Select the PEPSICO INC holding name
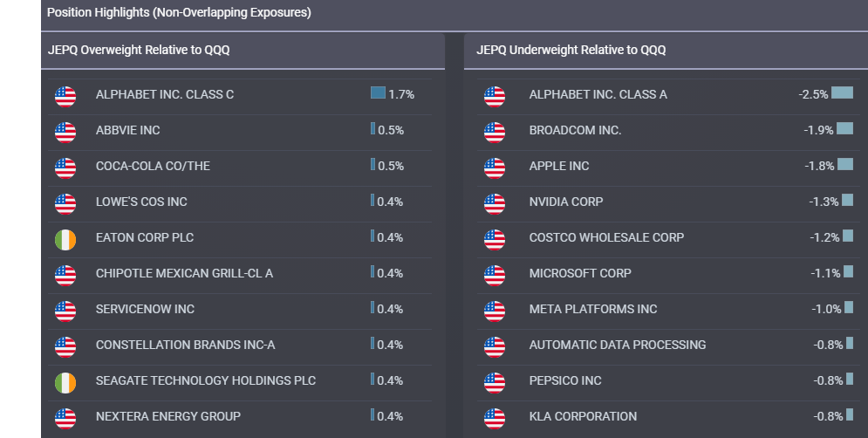 pyautogui.click(x=565, y=380)
